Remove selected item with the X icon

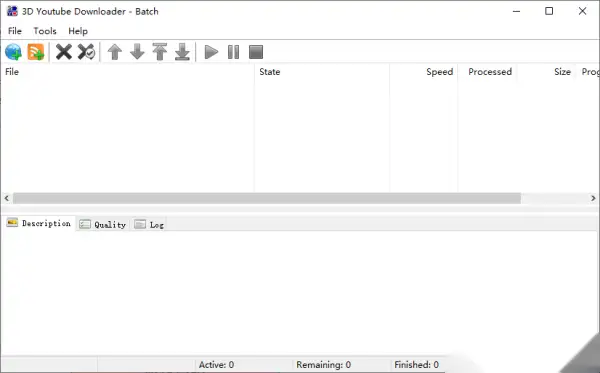(x=64, y=52)
